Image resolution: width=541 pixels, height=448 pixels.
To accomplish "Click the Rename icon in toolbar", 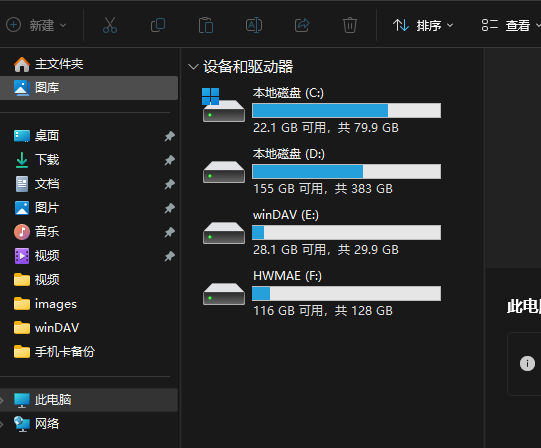I will click(x=254, y=25).
